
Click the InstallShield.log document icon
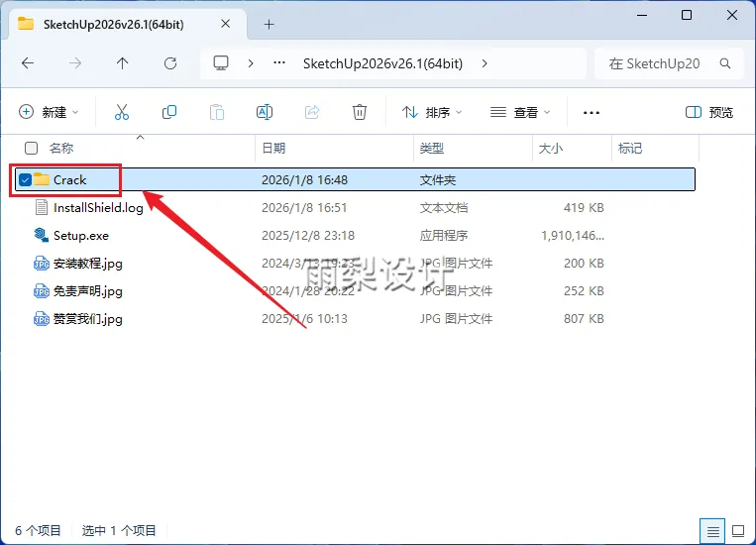[42, 207]
